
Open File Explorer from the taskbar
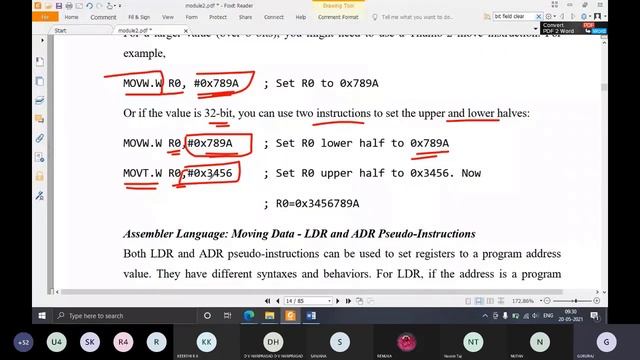[x=269, y=316]
